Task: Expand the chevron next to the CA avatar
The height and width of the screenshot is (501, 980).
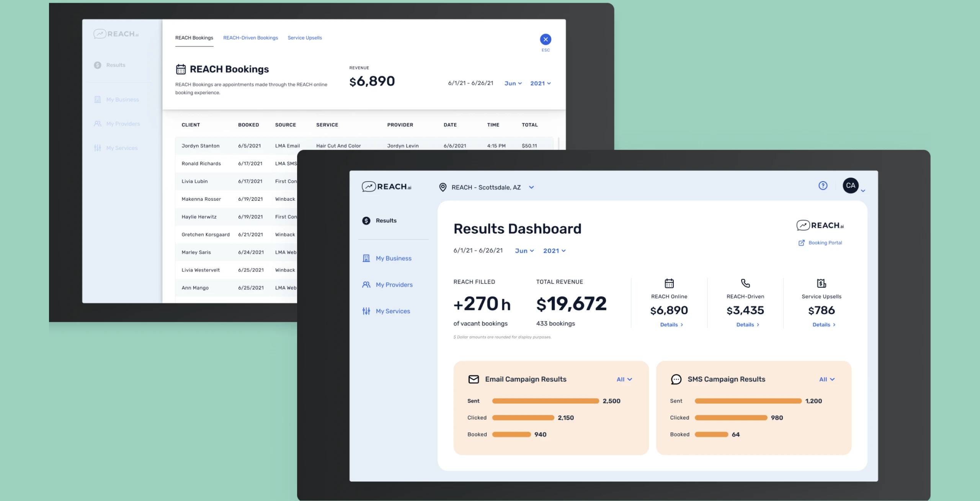Action: pos(863,190)
